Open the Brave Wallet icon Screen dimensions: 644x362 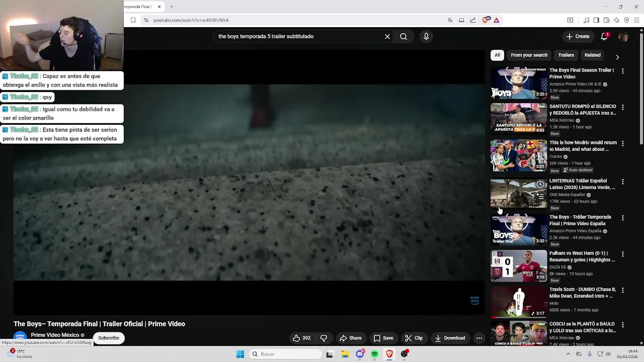point(606,20)
